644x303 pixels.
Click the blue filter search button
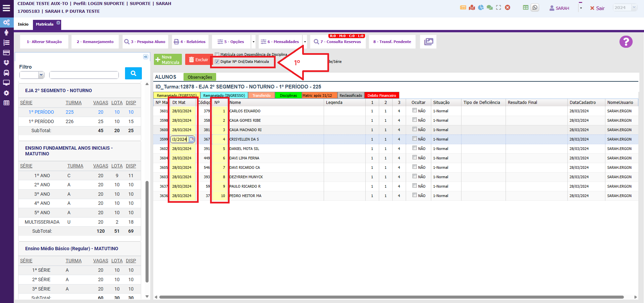tap(133, 73)
